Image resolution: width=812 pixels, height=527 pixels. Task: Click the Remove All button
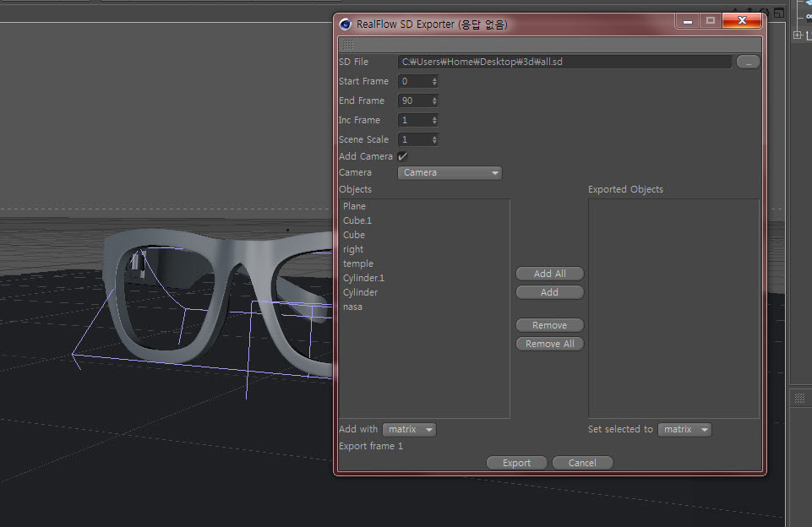click(549, 345)
